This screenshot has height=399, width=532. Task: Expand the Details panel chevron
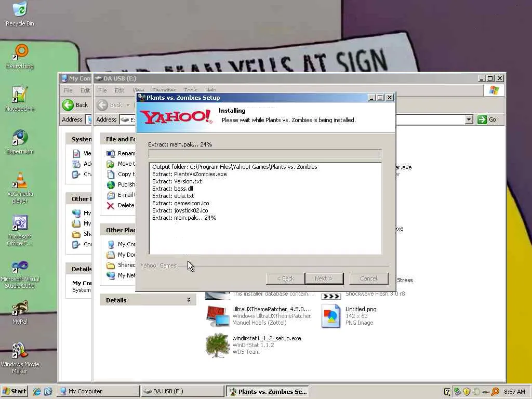click(189, 300)
